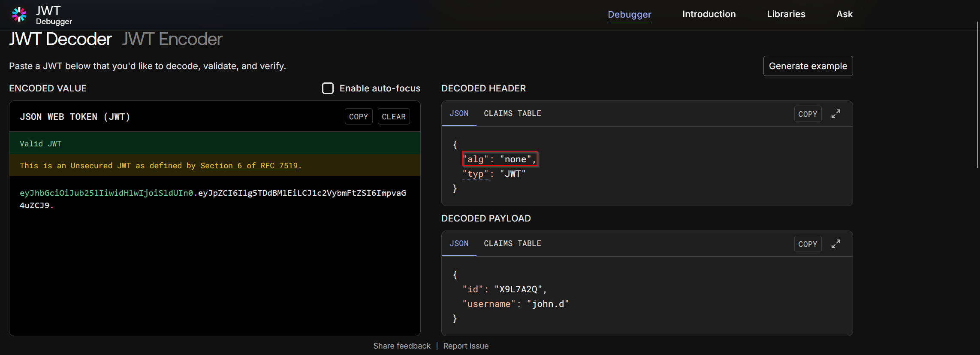Copy the decoded payload JSON

807,244
